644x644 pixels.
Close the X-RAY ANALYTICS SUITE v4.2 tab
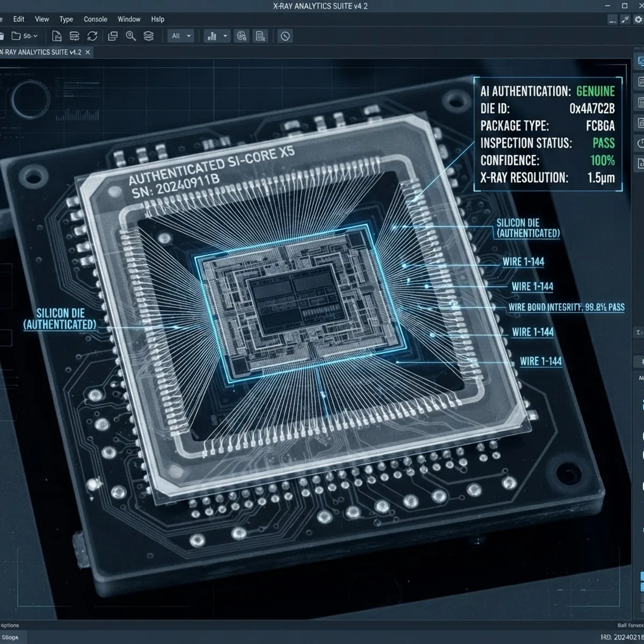[x=88, y=52]
